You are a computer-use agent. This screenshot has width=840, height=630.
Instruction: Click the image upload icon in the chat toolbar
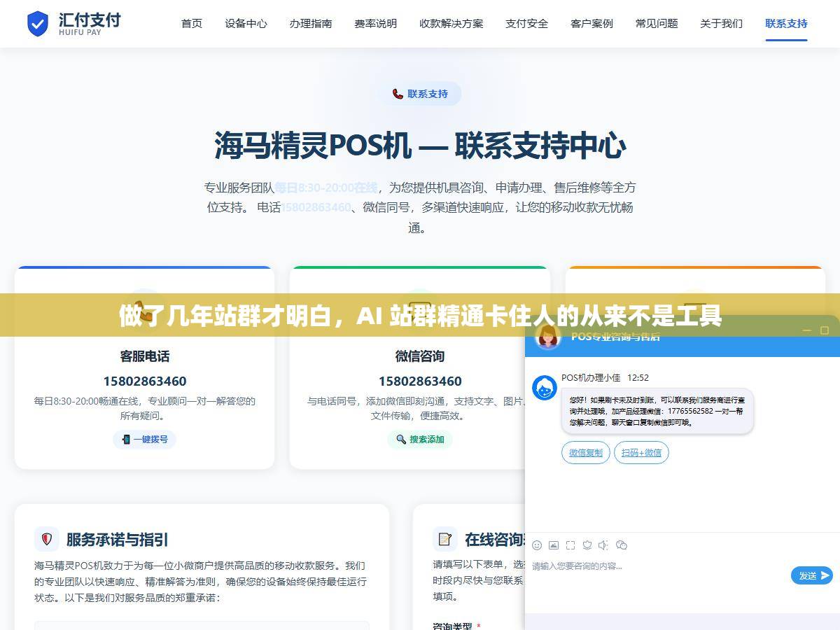point(554,545)
